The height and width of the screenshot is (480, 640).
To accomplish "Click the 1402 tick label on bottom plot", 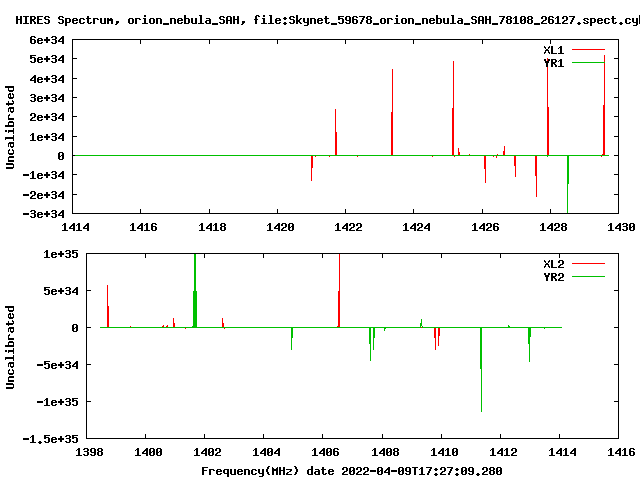I will (x=207, y=452).
